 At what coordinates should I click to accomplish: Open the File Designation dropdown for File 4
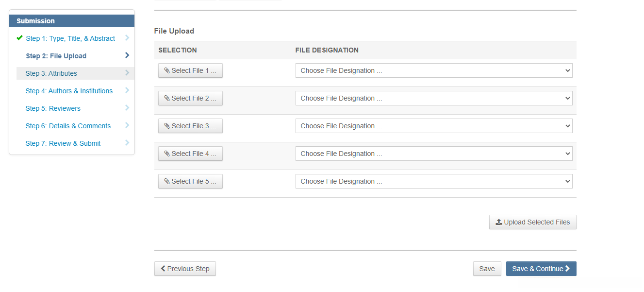click(433, 154)
